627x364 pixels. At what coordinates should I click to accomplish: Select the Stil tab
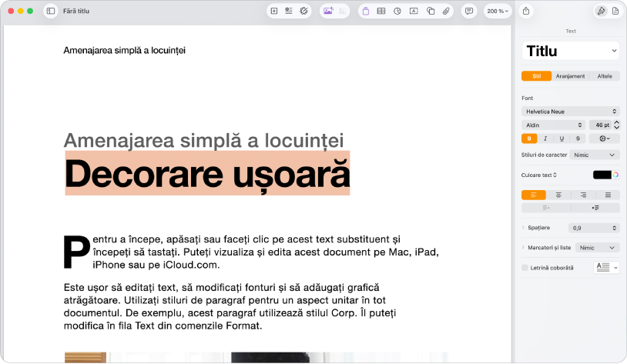tap(537, 76)
